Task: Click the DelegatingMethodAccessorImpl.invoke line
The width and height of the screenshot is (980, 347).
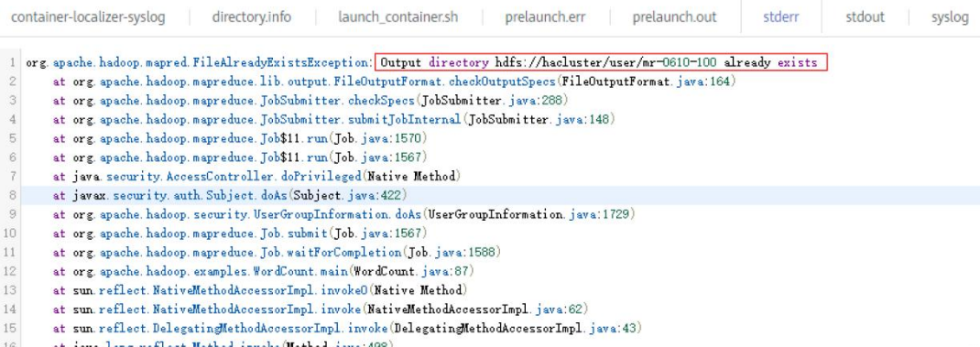Action: click(347, 328)
